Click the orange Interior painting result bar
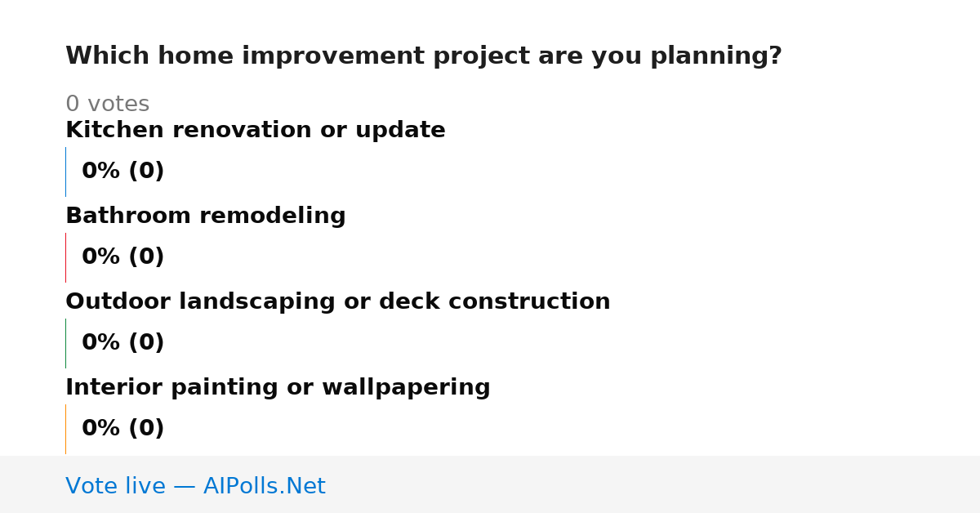This screenshot has width=980, height=513. 65,429
